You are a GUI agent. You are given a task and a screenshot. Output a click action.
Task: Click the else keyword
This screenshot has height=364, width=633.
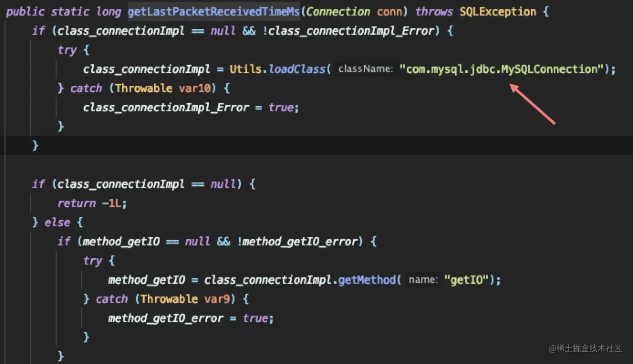coord(57,222)
